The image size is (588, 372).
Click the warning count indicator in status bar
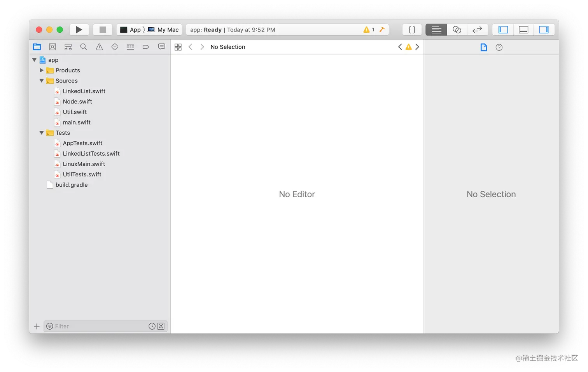[369, 30]
